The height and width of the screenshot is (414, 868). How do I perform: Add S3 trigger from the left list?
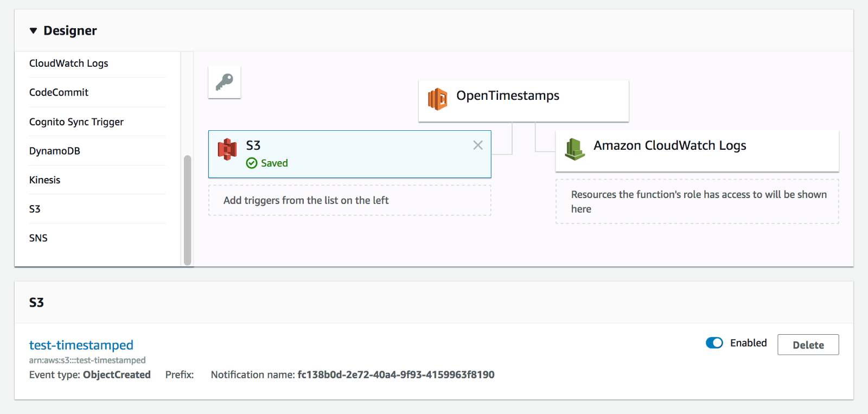[x=35, y=209]
